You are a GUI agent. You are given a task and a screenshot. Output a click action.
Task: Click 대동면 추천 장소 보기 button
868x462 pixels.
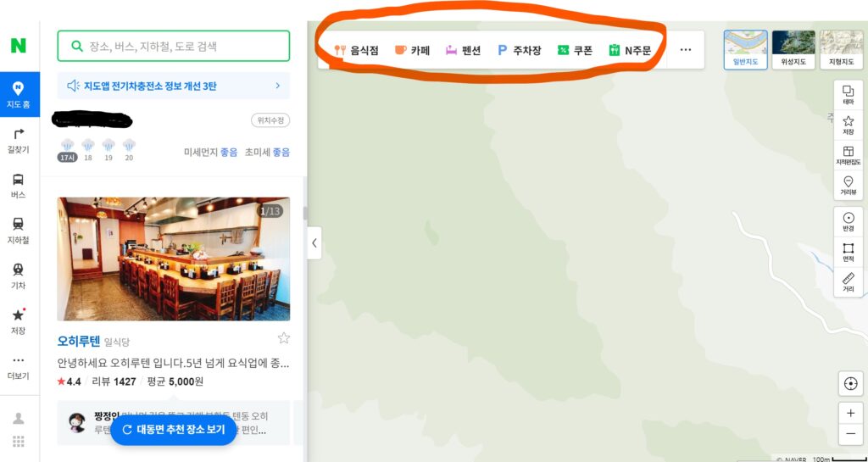pyautogui.click(x=174, y=430)
